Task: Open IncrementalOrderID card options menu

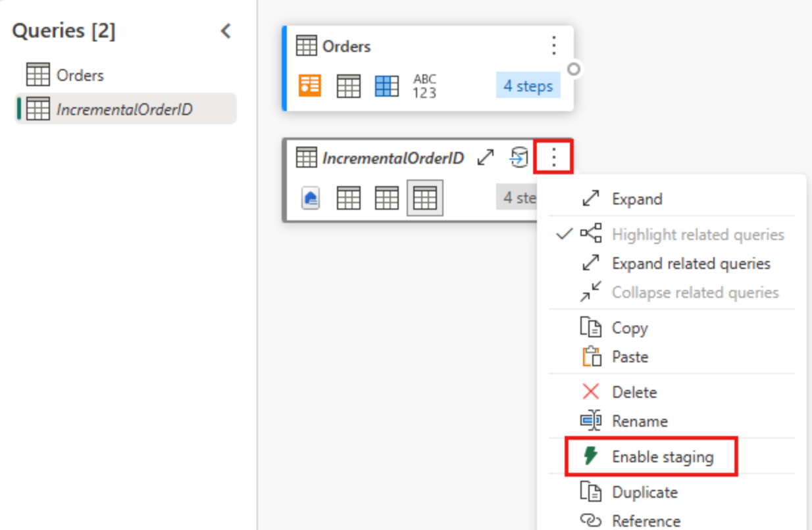Action: (x=554, y=158)
